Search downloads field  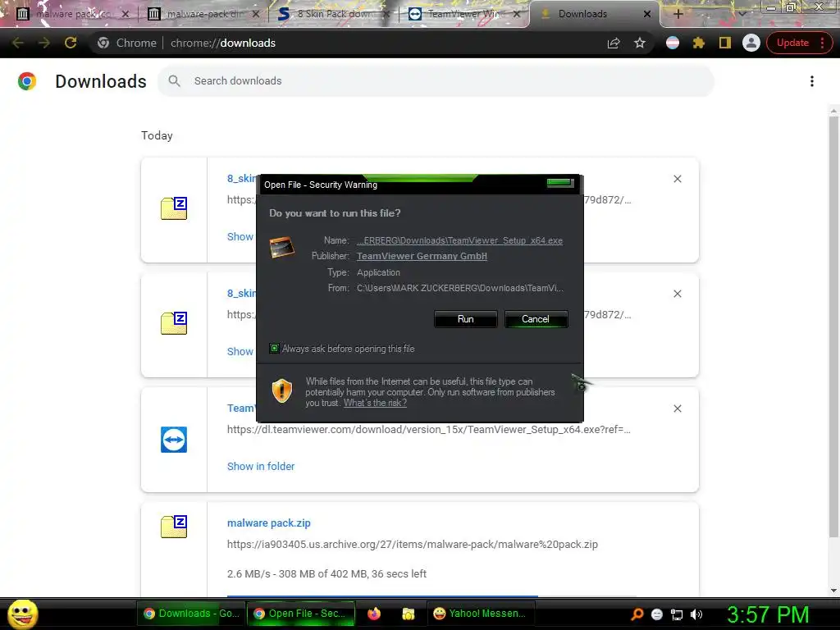tap(436, 81)
